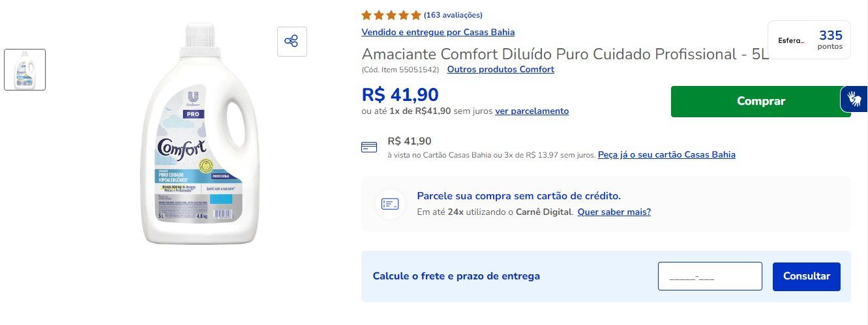The width and height of the screenshot is (868, 325).
Task: Open Vendido e entregue por Casas Bahia link
Action: tap(438, 32)
